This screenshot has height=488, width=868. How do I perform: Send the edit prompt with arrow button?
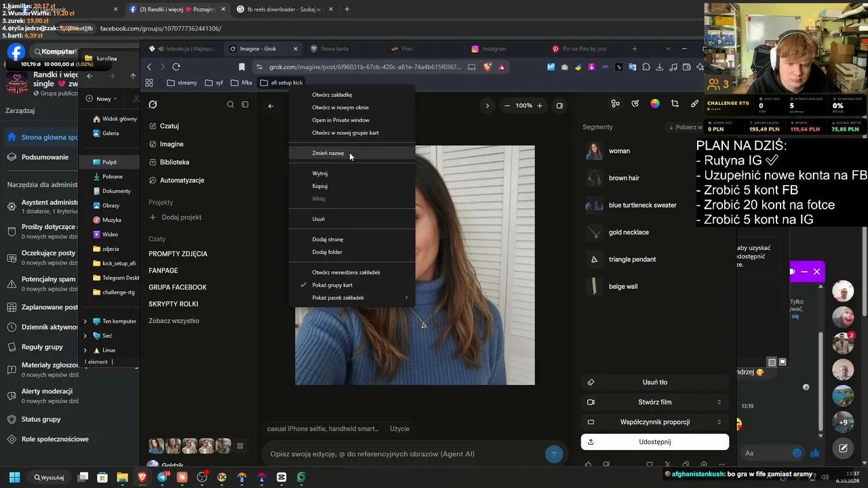(554, 454)
